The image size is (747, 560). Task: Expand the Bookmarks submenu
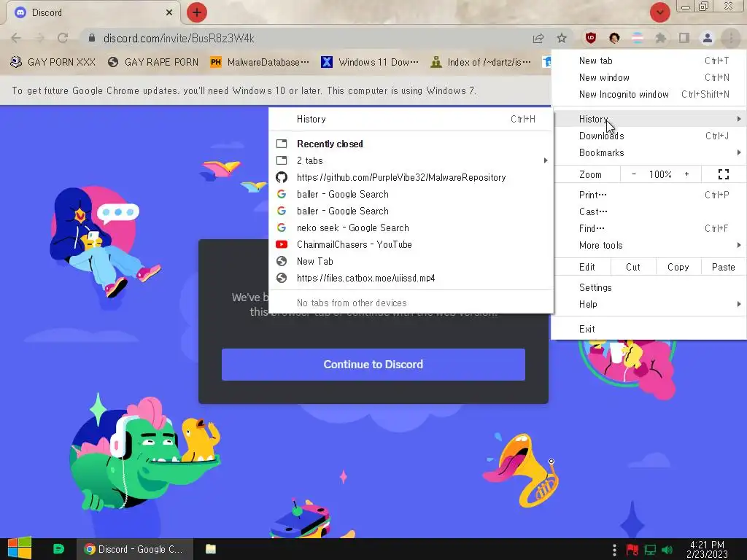click(649, 152)
